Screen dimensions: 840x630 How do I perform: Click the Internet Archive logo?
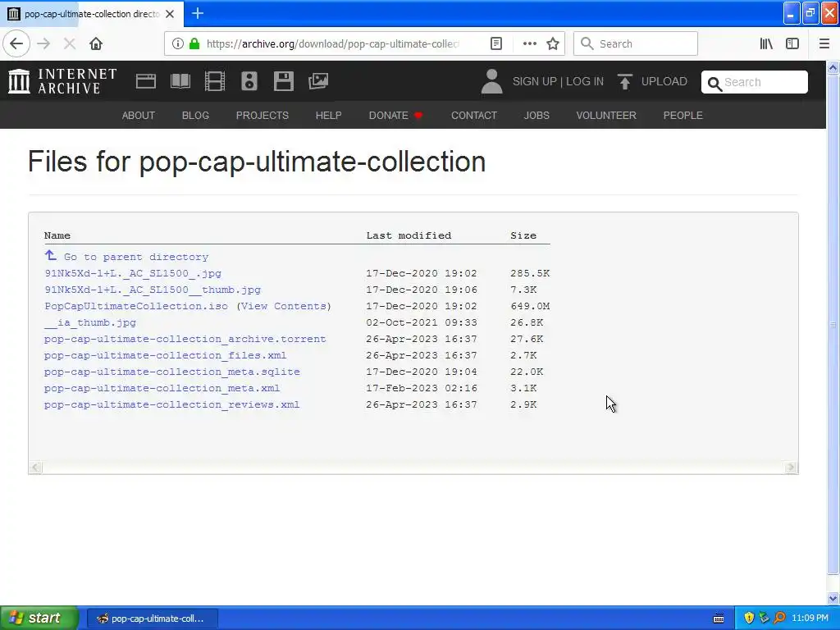[x=62, y=81]
